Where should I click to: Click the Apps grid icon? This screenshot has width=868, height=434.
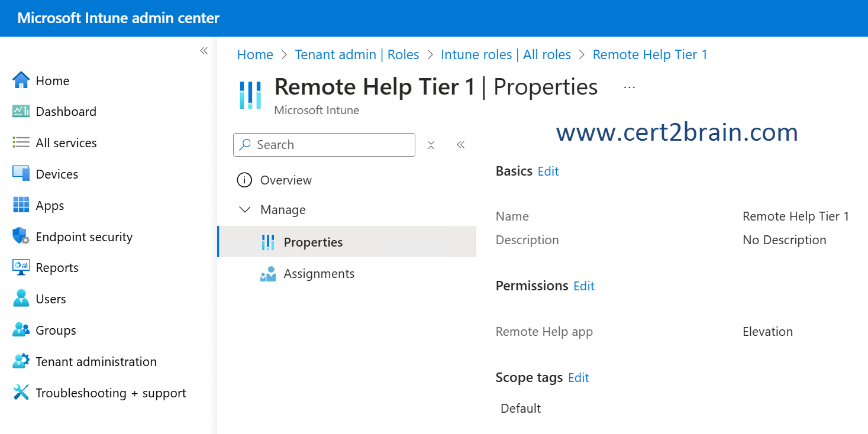[x=21, y=205]
